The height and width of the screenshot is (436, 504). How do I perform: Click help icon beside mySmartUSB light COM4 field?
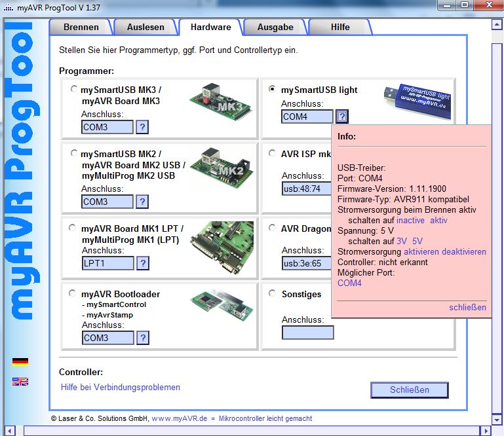342,117
